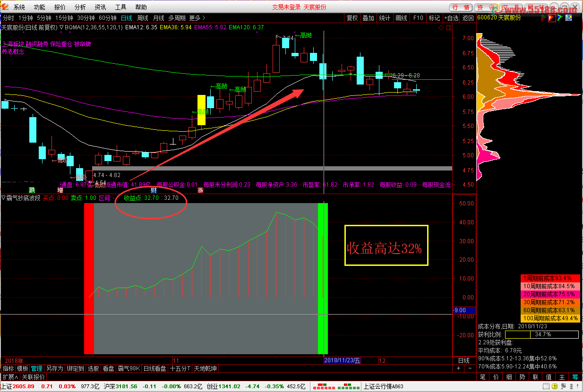Expand the BQMA indicator triangle menu
The image size is (583, 392).
tap(61, 27)
